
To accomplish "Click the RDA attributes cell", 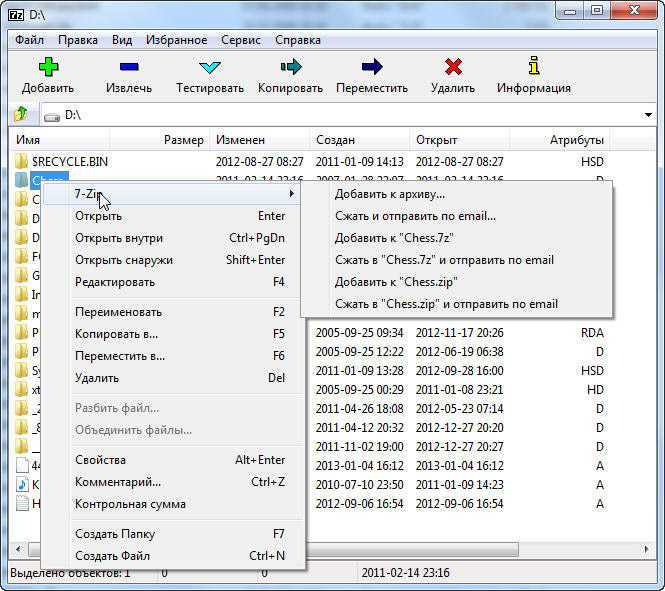I will (x=592, y=333).
